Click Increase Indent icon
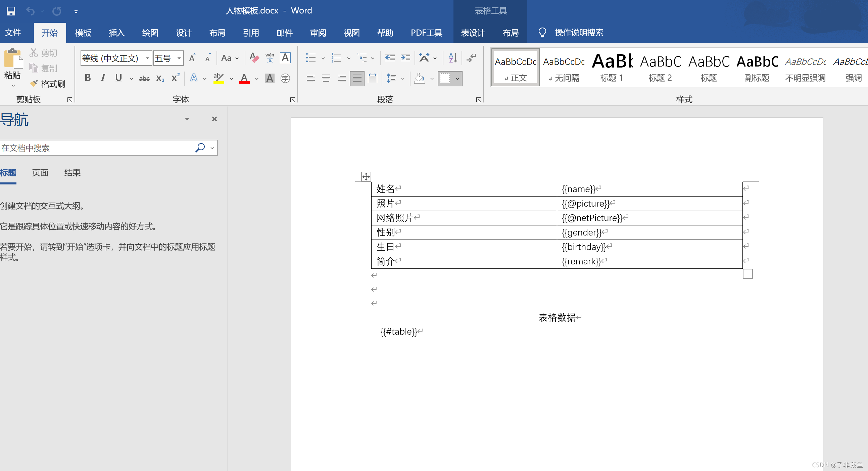 pos(405,58)
